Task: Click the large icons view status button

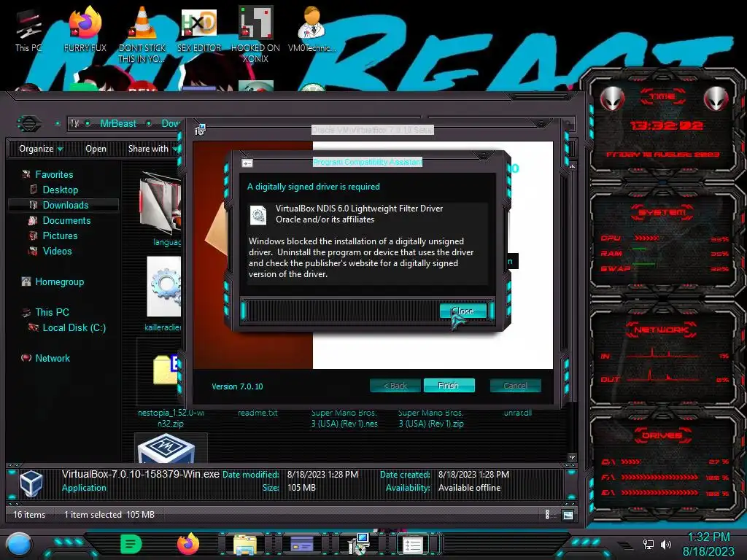Action: tap(568, 515)
